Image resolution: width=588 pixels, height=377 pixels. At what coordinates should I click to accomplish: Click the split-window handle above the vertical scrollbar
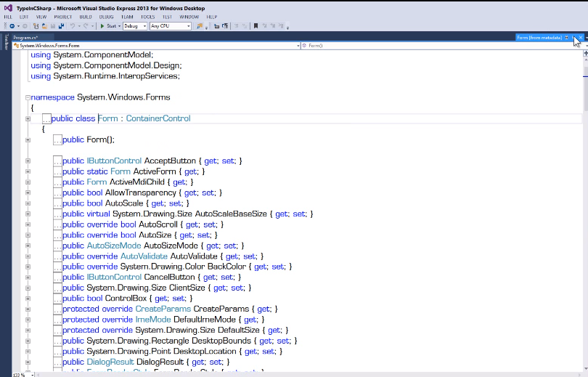585,53
